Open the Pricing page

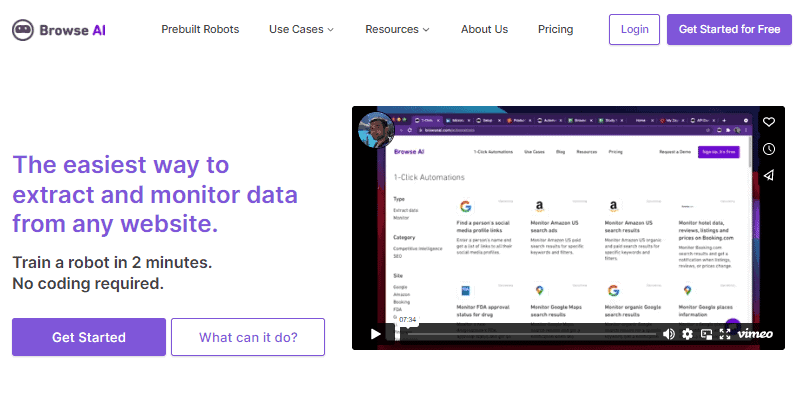pos(555,30)
